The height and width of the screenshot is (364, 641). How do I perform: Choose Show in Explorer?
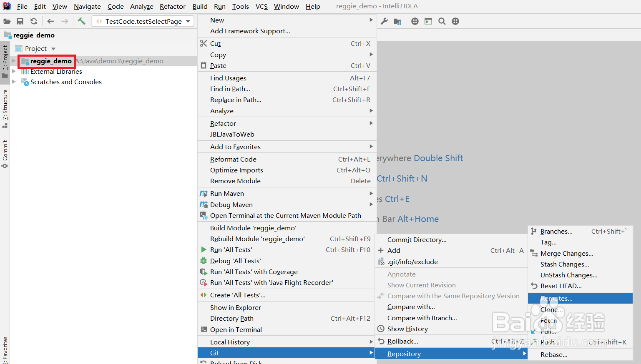pos(287,307)
